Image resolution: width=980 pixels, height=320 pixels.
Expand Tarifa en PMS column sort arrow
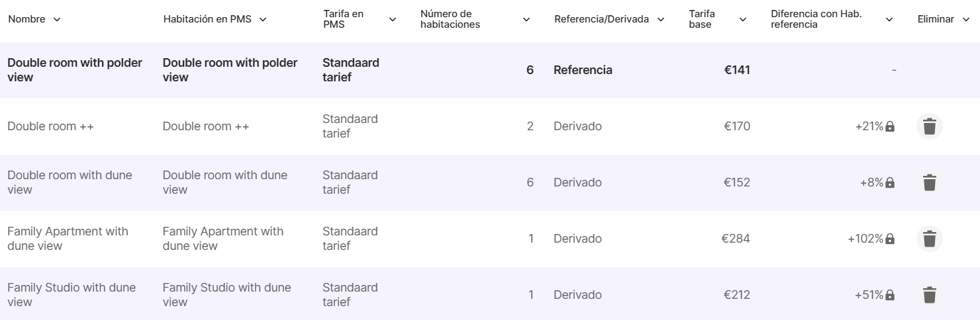coord(393,19)
